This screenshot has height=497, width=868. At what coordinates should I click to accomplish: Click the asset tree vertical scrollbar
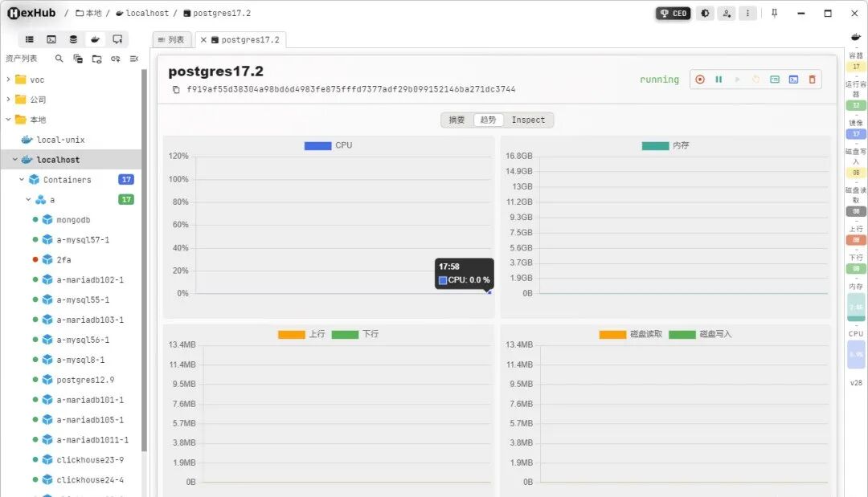[x=144, y=260]
